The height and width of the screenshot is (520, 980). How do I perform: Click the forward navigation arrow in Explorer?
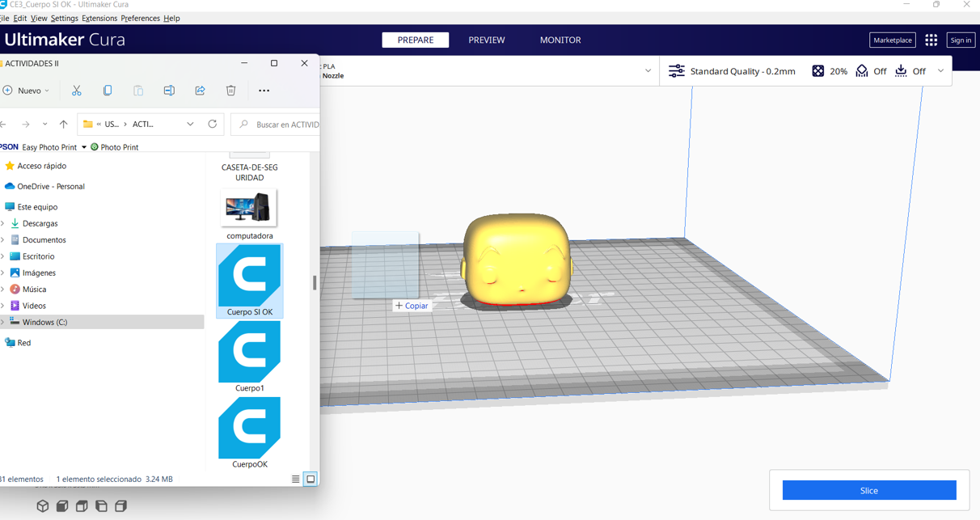(x=26, y=125)
